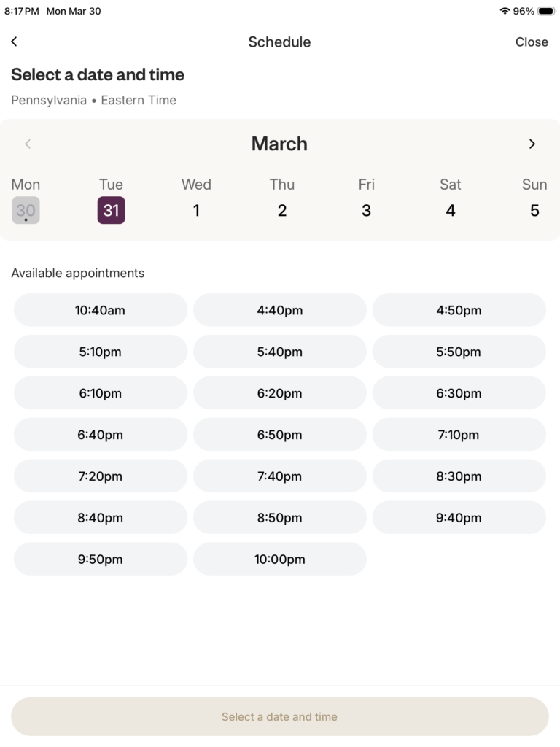Choose Sunday the 5th
Image resolution: width=560 pixels, height=747 pixels.
pyautogui.click(x=534, y=210)
